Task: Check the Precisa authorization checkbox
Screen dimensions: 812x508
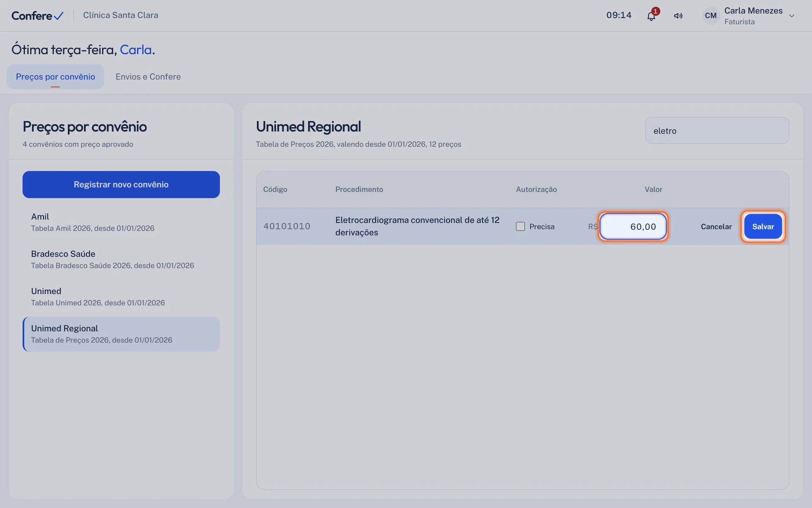Action: (520, 226)
